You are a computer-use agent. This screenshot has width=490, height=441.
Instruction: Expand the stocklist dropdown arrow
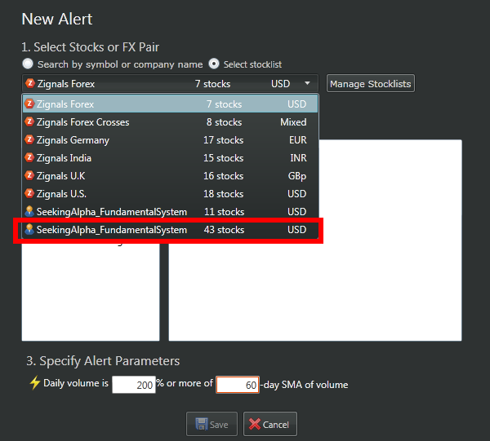click(307, 83)
